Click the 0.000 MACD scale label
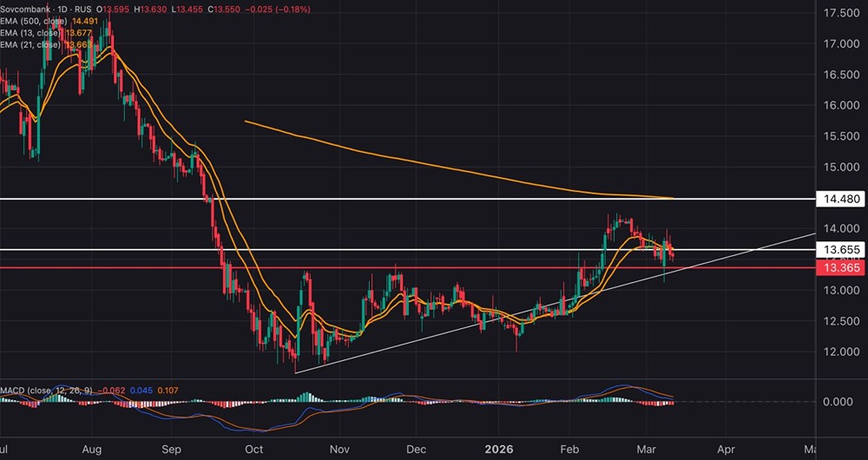 tap(838, 401)
